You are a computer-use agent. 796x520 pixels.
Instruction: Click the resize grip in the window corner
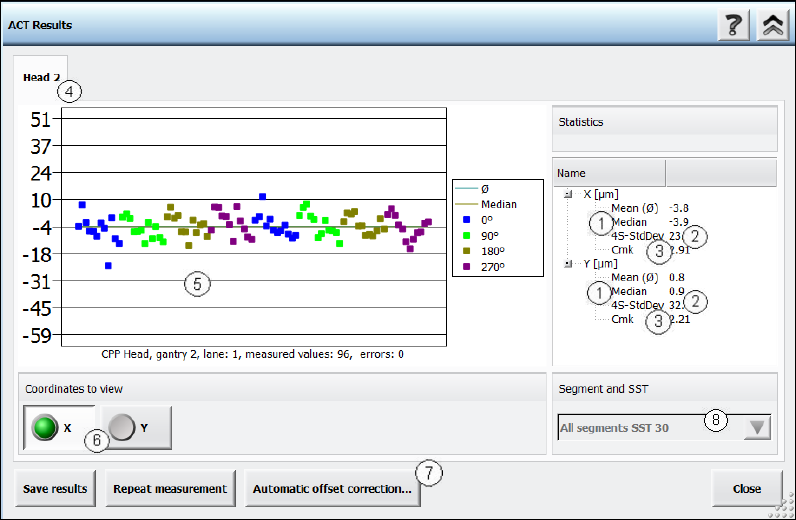(786, 510)
